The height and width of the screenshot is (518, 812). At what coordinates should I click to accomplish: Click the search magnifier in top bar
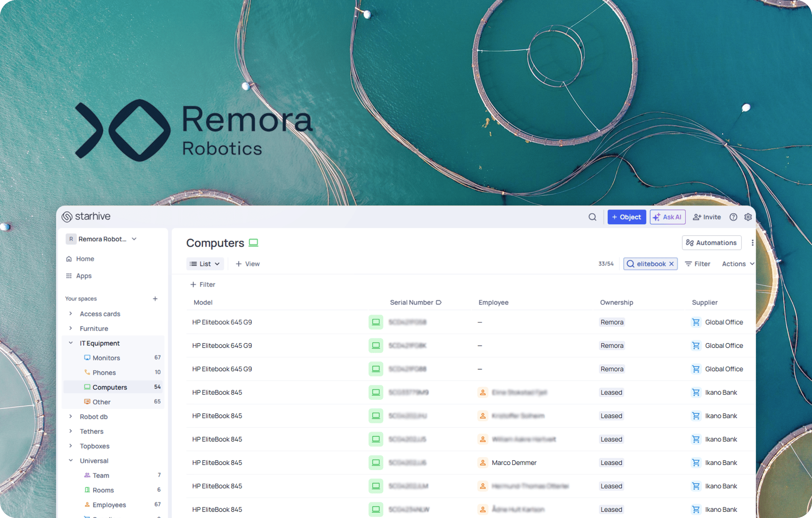click(x=592, y=217)
